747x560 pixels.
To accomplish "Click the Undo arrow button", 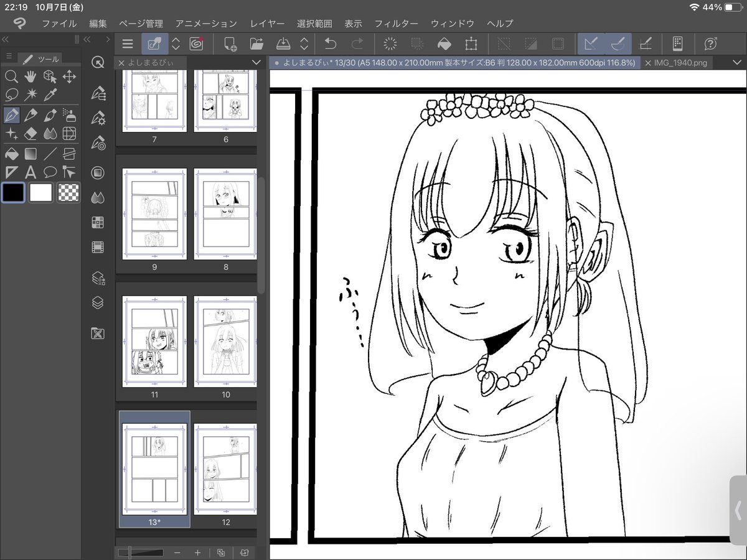I will [x=331, y=44].
